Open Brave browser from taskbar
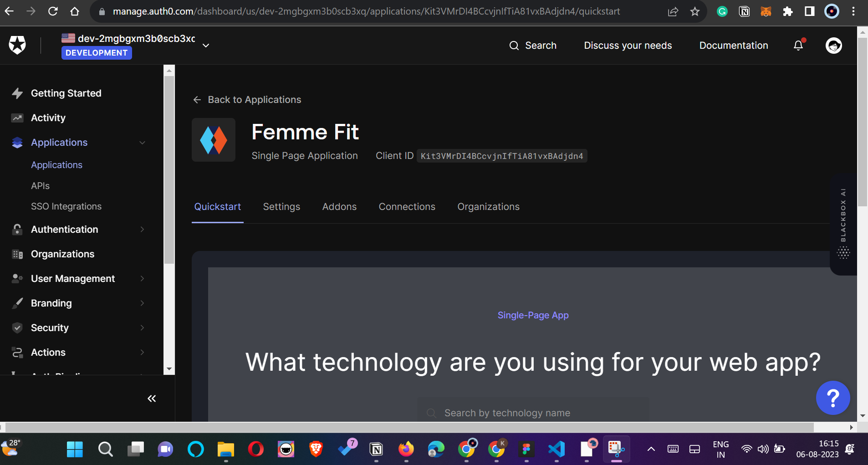 point(316,450)
